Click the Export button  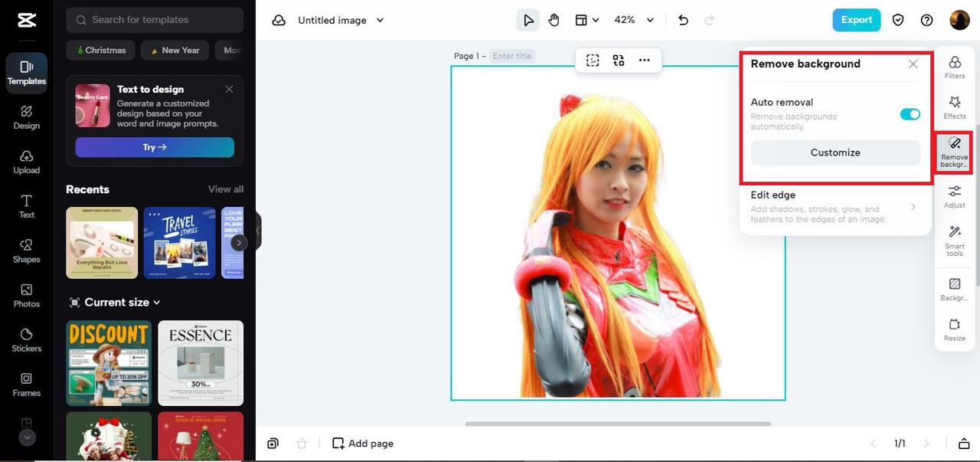point(857,20)
